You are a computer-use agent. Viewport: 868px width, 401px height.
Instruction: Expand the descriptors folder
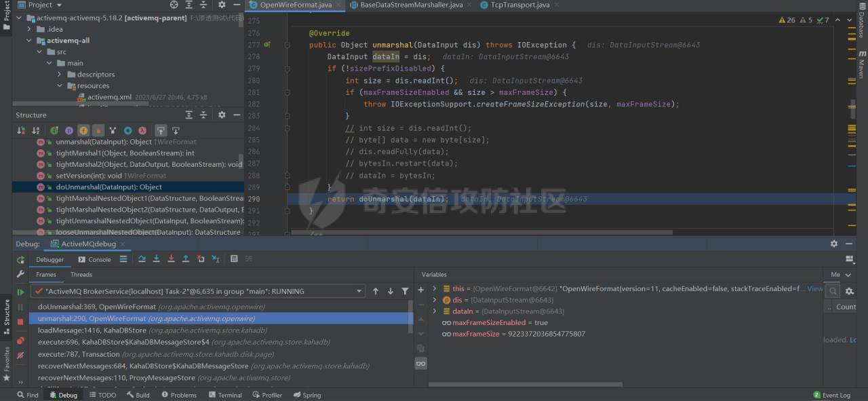[60, 75]
